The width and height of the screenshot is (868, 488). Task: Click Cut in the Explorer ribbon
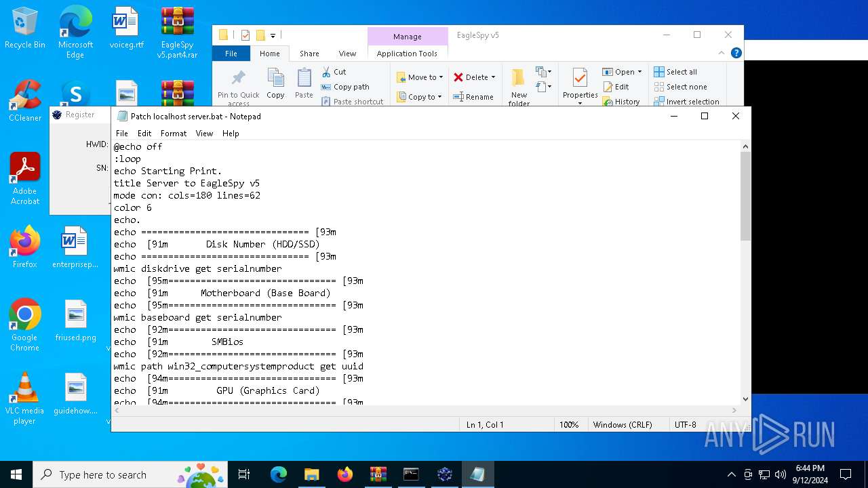pyautogui.click(x=334, y=72)
